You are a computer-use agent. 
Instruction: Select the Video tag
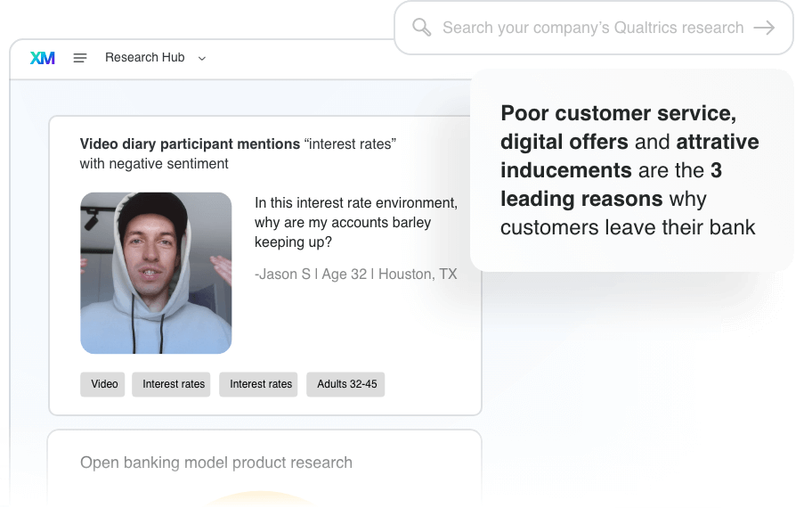click(104, 384)
